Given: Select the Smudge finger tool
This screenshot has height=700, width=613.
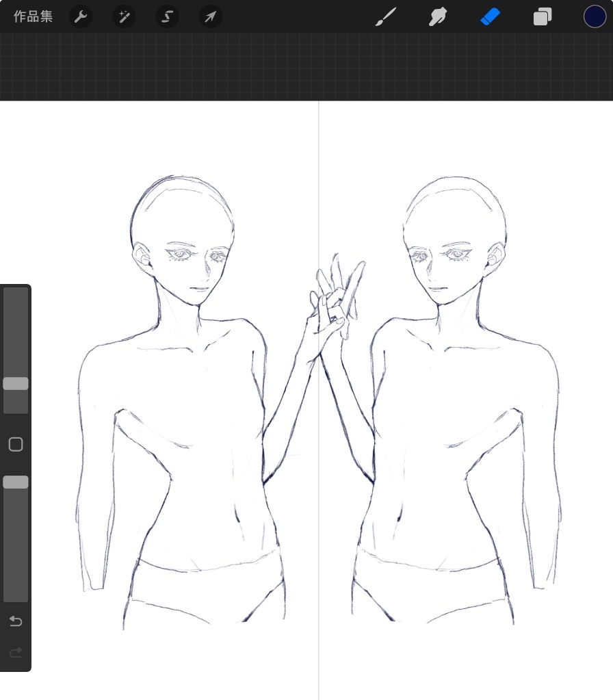Looking at the screenshot, I should pyautogui.click(x=438, y=17).
